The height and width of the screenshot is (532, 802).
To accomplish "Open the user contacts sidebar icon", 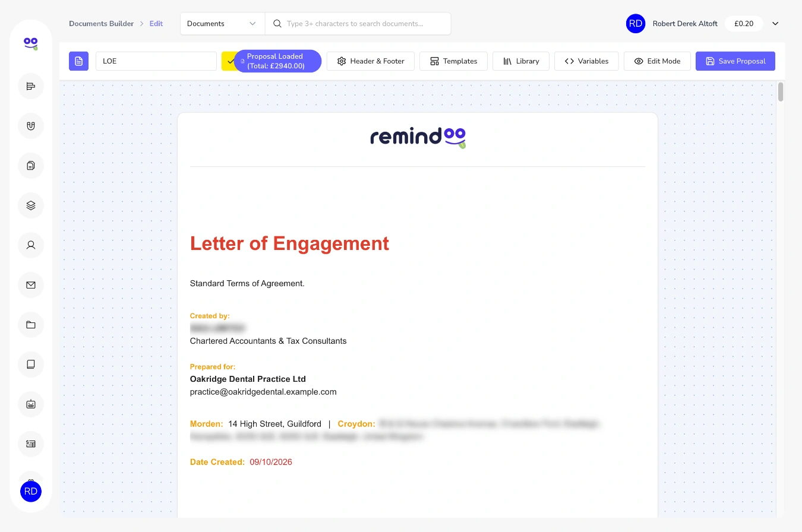I will point(31,245).
